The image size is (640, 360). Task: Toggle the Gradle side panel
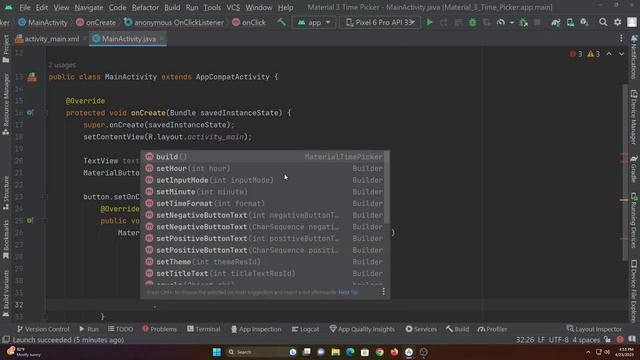coord(634,169)
